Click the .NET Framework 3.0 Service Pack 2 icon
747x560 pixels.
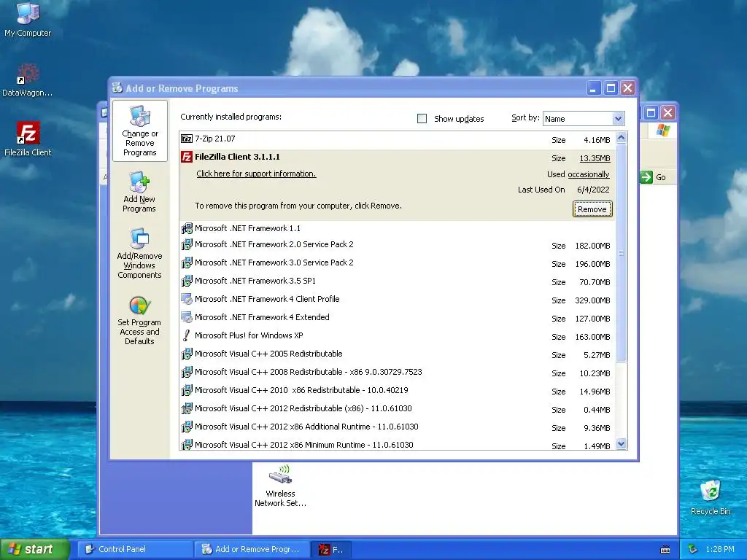[x=187, y=262]
